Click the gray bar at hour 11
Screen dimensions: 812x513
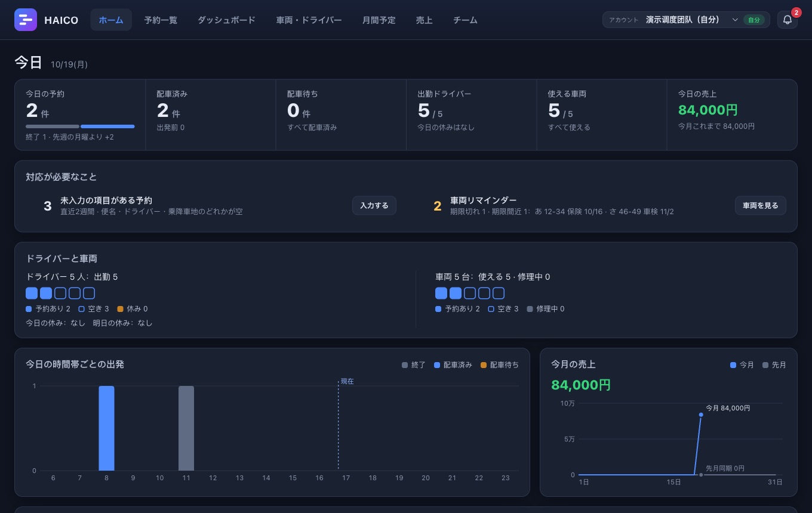click(x=186, y=428)
